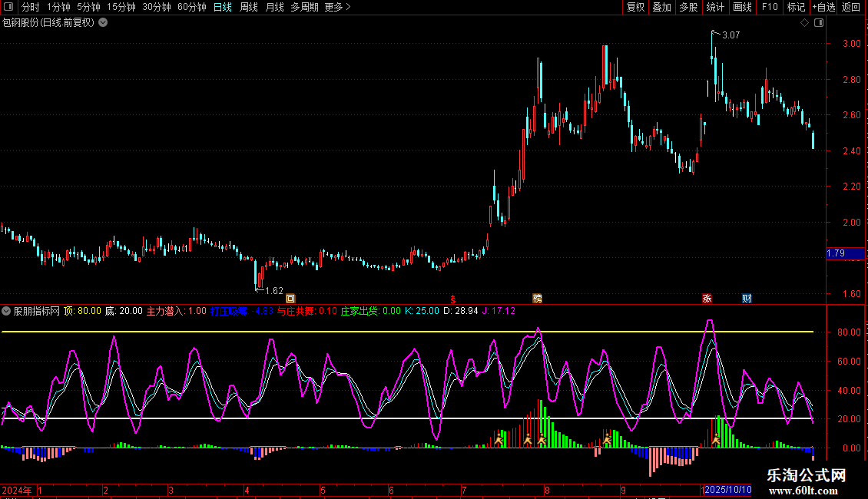Select the 60分钟 period tab
The image size is (868, 499).
(x=192, y=7)
